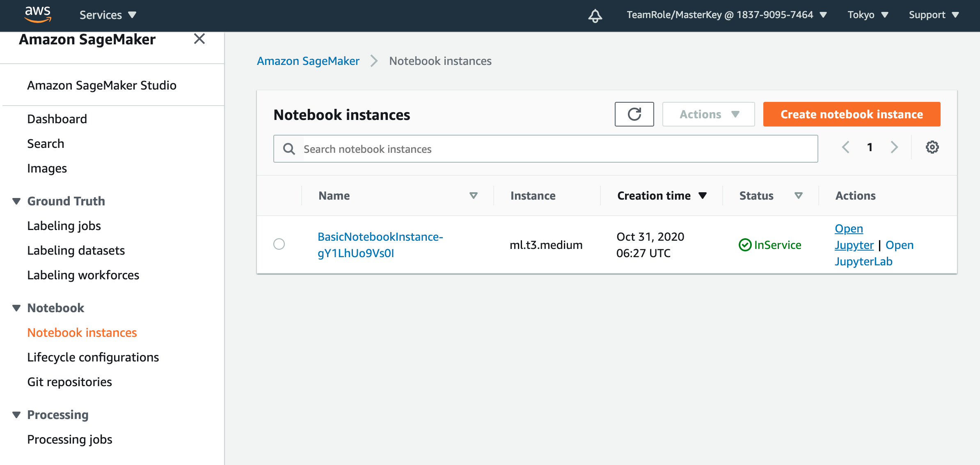The image size is (980, 465).
Task: Open the Services dropdown menu
Action: [x=108, y=15]
